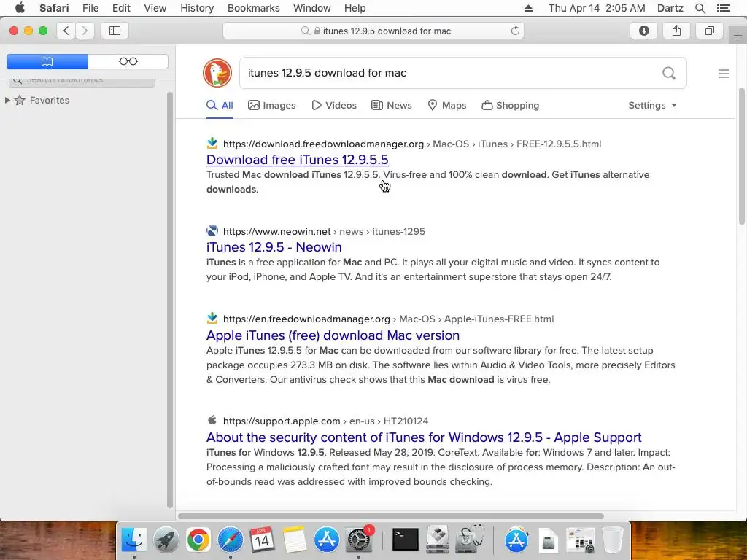The width and height of the screenshot is (747, 560).
Task: Open Boot Camp Assistant in the dock
Action: click(438, 540)
